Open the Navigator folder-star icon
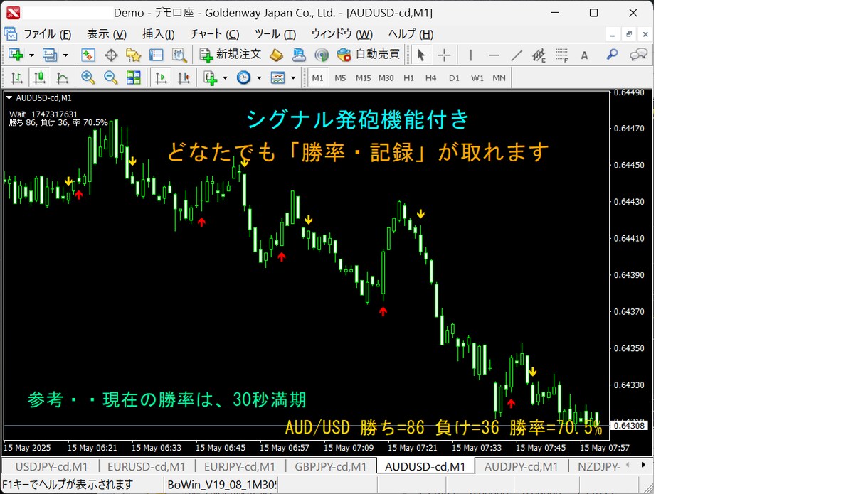The image size is (868, 494). pos(134,55)
